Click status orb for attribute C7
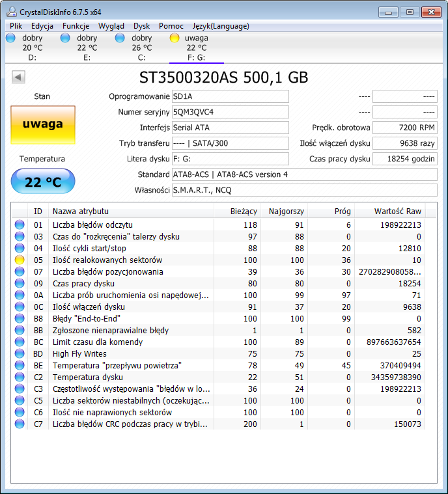Screen dimensions: 448x494 pos(20,424)
